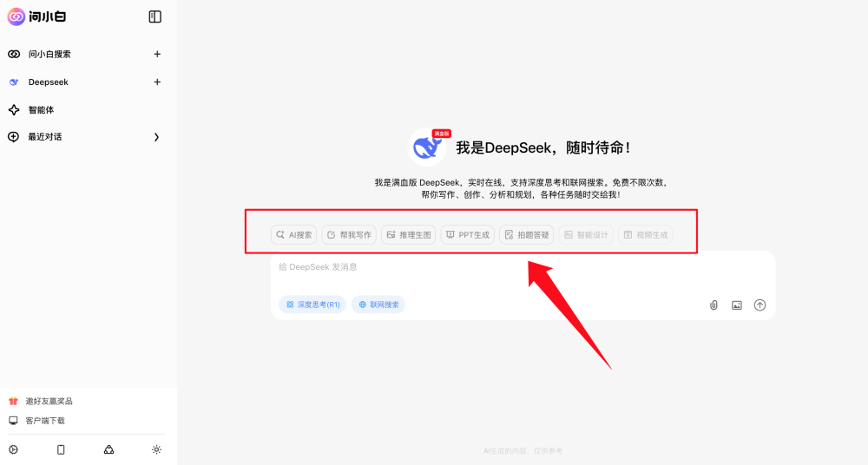Collapse the sidebar with the panel icon
This screenshot has height=465, width=868.
click(x=155, y=16)
